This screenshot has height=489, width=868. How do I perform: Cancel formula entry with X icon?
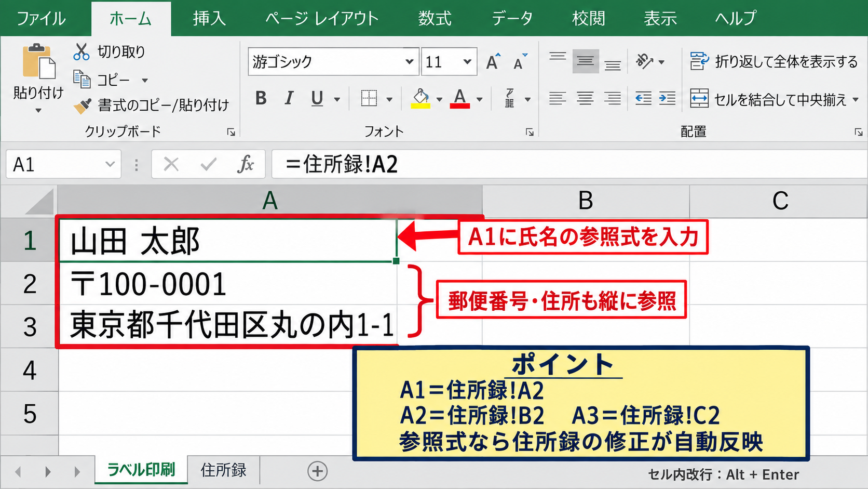(171, 164)
